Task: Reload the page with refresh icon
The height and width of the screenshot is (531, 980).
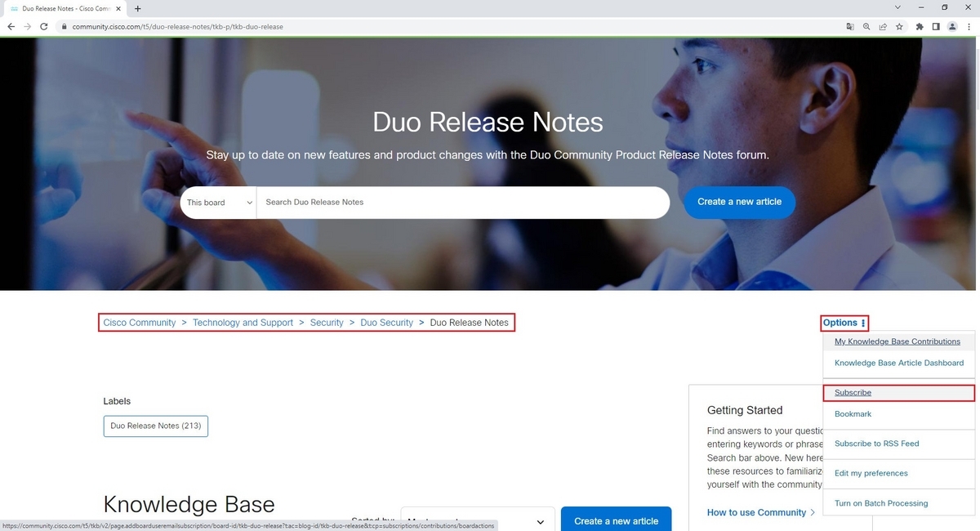Action: coord(44,26)
